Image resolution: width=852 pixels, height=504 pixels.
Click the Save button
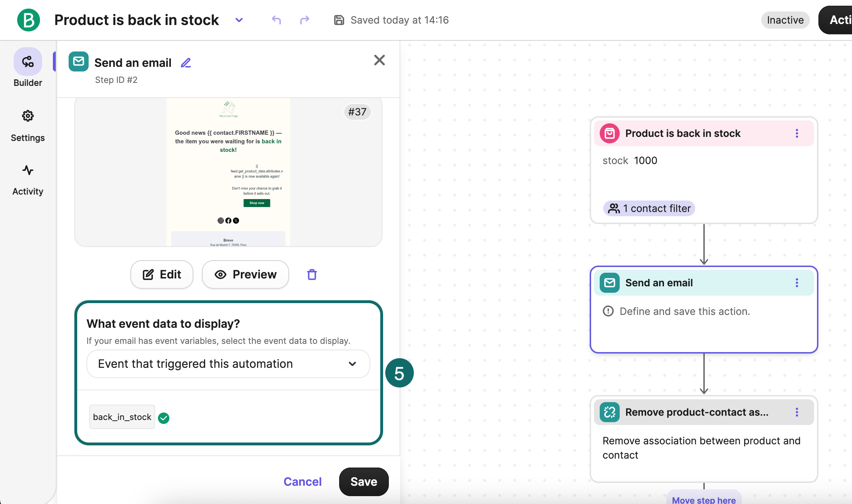point(363,481)
